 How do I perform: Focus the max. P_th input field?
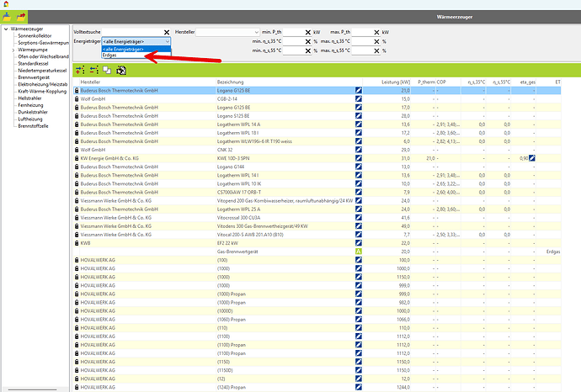click(x=362, y=32)
